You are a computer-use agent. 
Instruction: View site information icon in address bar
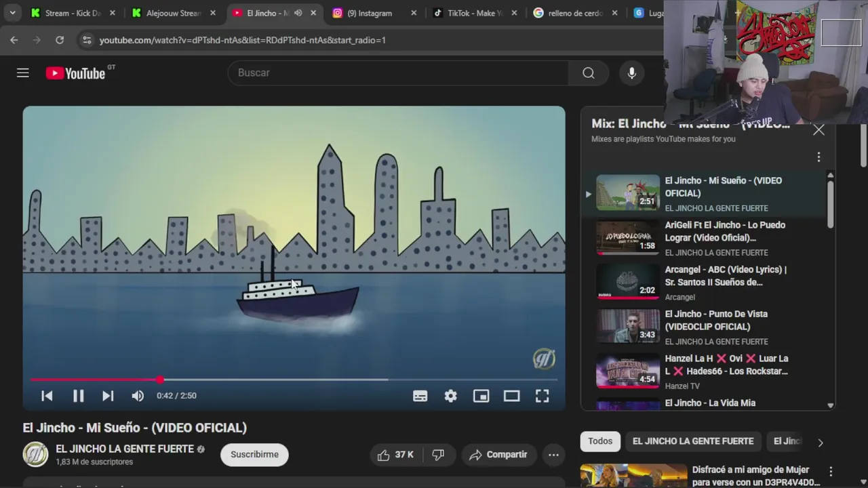pos(86,40)
